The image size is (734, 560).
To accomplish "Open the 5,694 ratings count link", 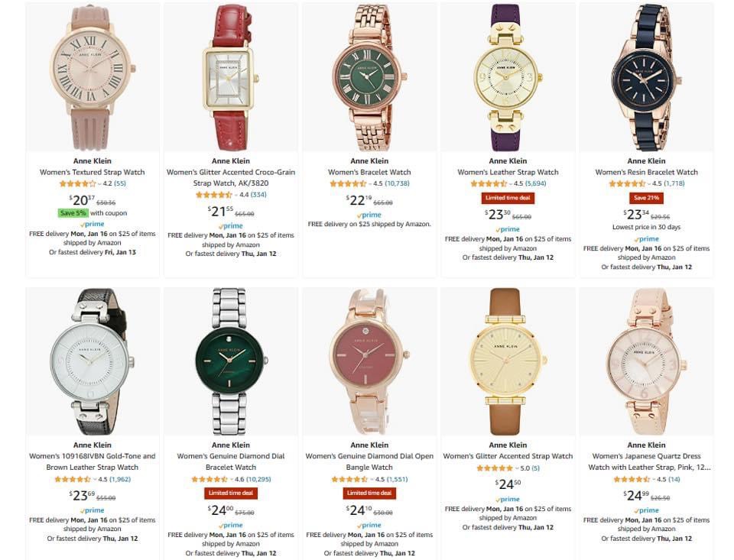I will (535, 183).
